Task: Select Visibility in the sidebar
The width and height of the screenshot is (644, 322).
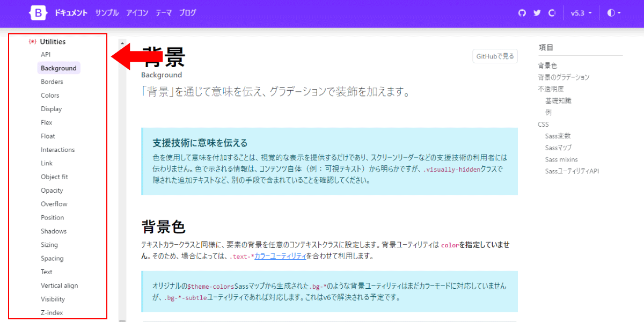Action: pyautogui.click(x=53, y=299)
